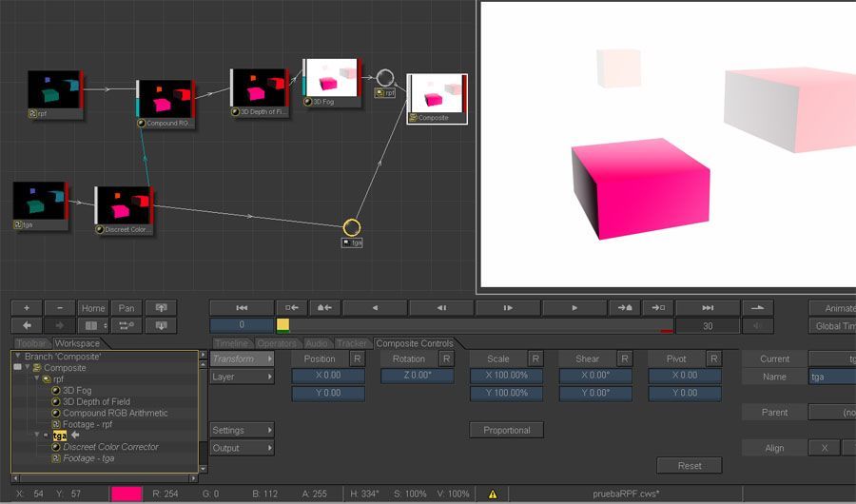Click the Reset button
The height and width of the screenshot is (504, 856).
tap(690, 466)
